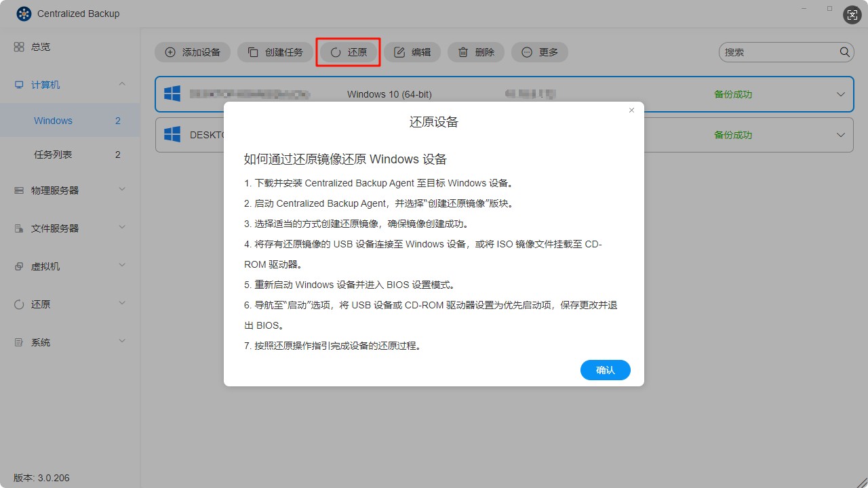
Task: Expand the first Windows 10 device row
Action: click(x=841, y=94)
